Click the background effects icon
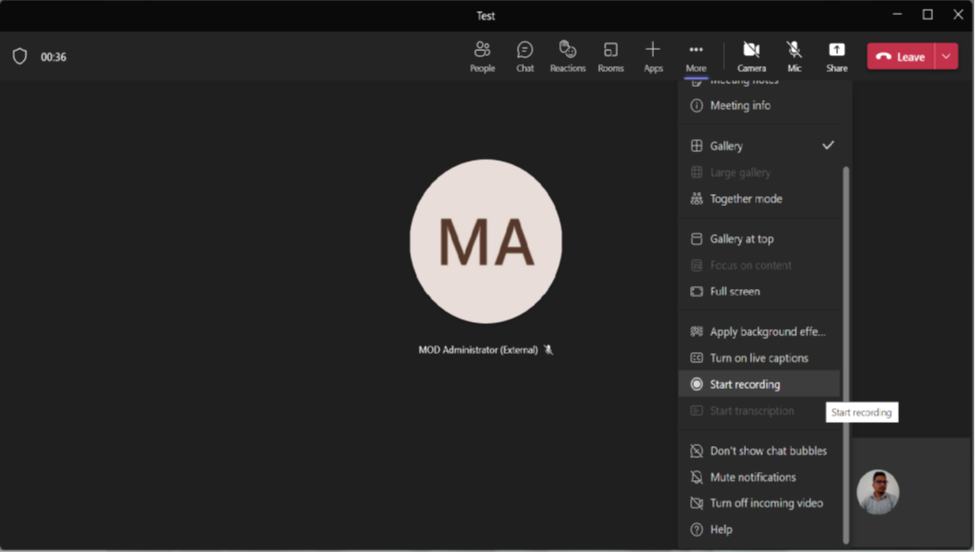This screenshot has width=975, height=553. [696, 332]
